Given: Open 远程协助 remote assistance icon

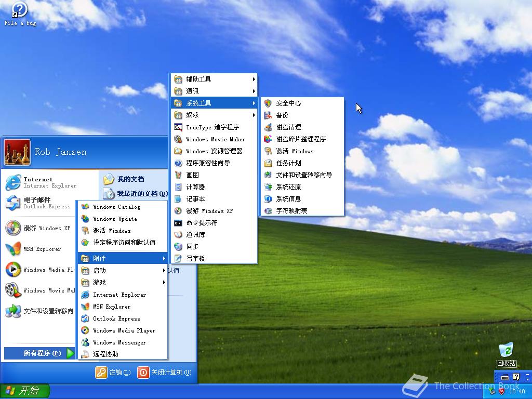Looking at the screenshot, I should [85, 354].
